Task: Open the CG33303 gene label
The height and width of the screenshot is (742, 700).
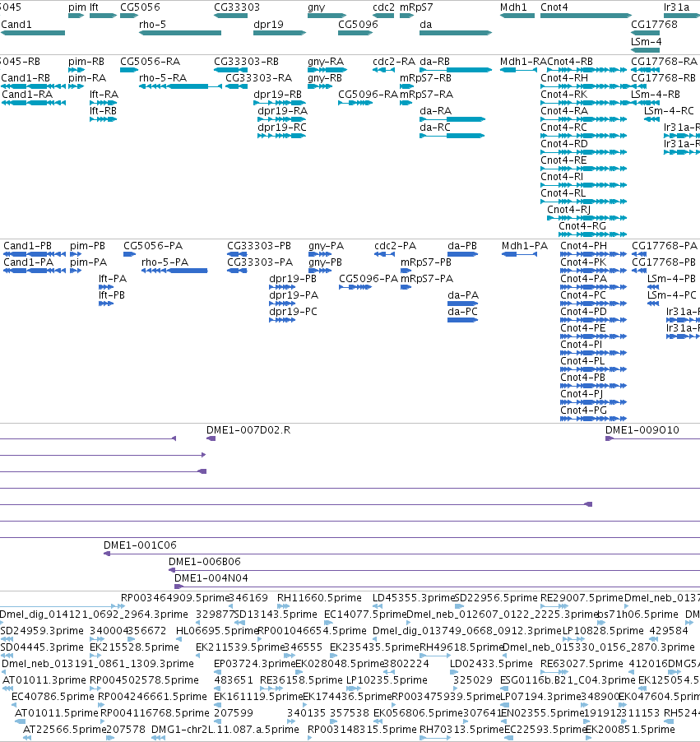Action: pos(237,7)
